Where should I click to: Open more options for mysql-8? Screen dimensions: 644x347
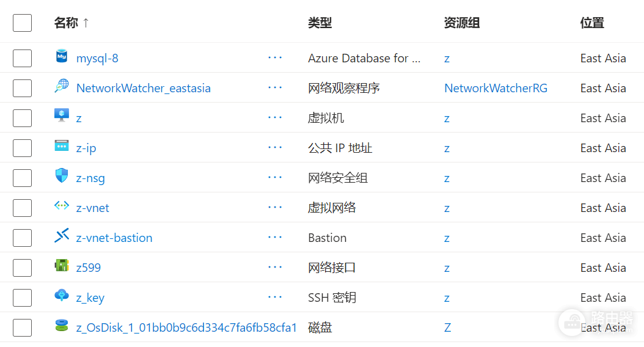click(x=275, y=57)
